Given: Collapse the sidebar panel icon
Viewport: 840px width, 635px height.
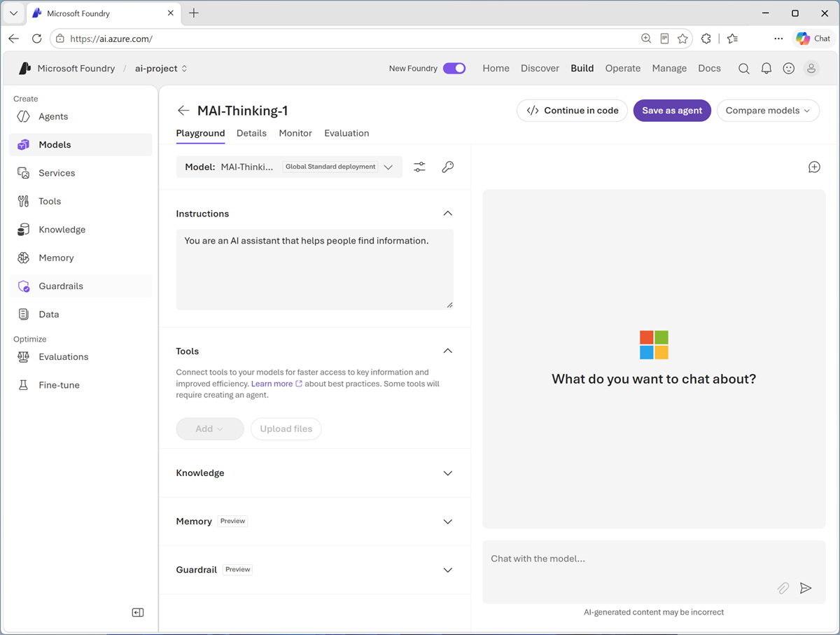Looking at the screenshot, I should point(138,613).
